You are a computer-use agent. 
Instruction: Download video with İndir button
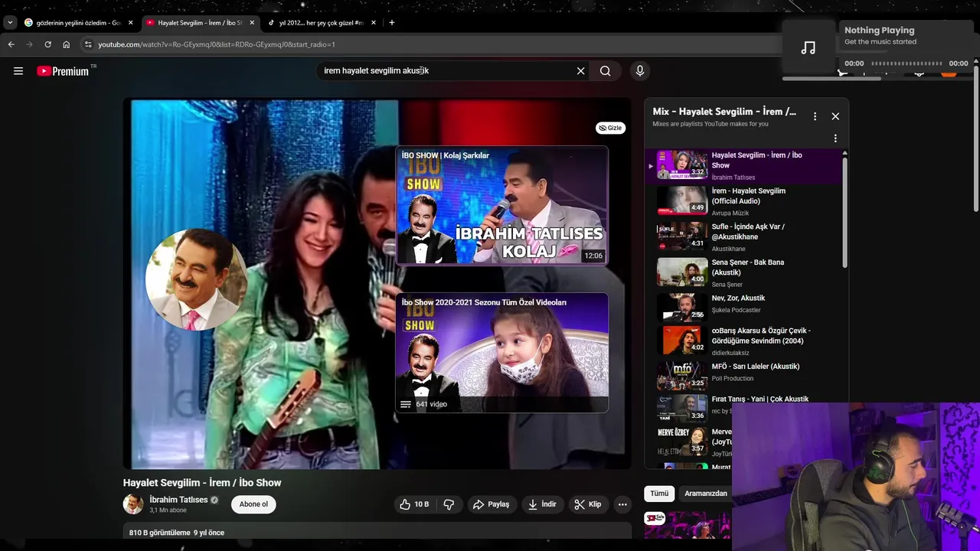click(542, 504)
